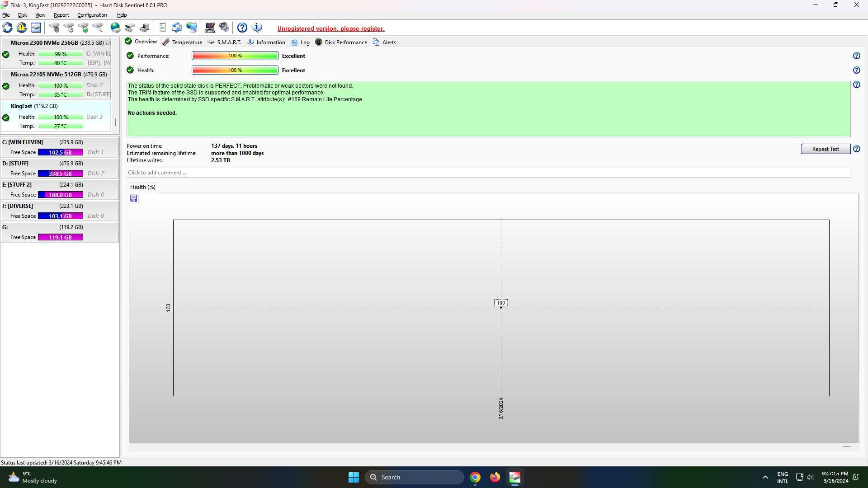Switch to the Temperature tab
Image resolution: width=868 pixels, height=488 pixels.
(x=182, y=42)
